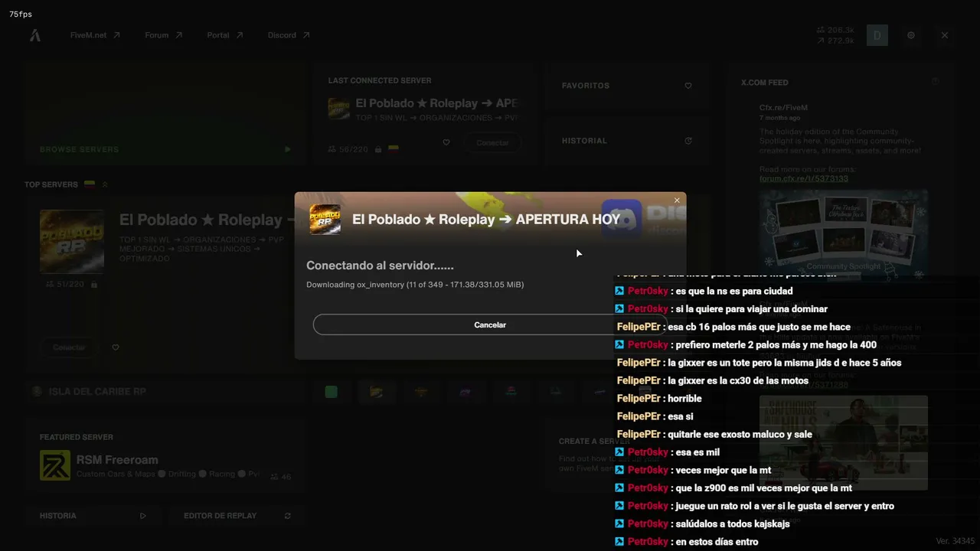Click the Cfx.re/FiveM feed author name

click(783, 108)
